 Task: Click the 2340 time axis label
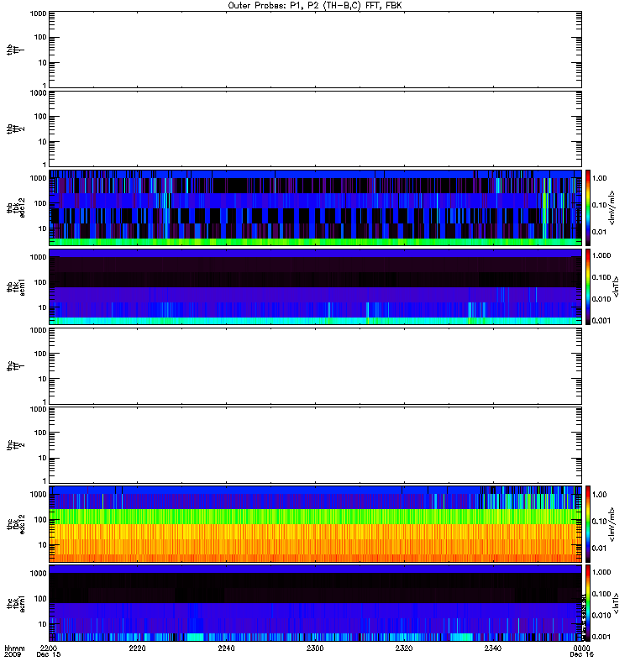(493, 648)
